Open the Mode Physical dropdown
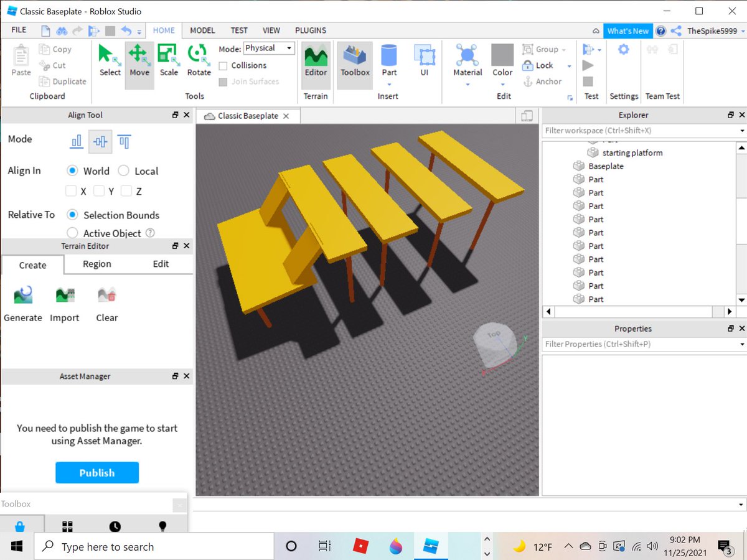The image size is (747, 560). tap(269, 48)
